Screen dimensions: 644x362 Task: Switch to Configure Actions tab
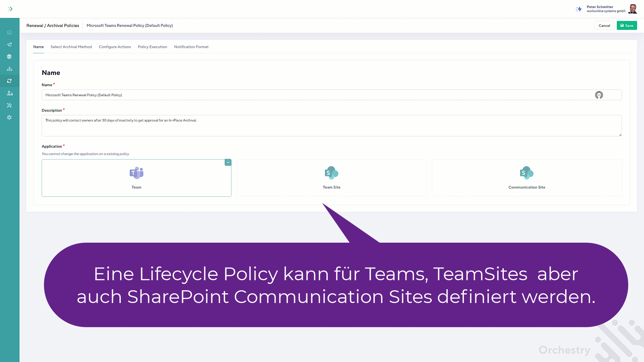coord(115,47)
